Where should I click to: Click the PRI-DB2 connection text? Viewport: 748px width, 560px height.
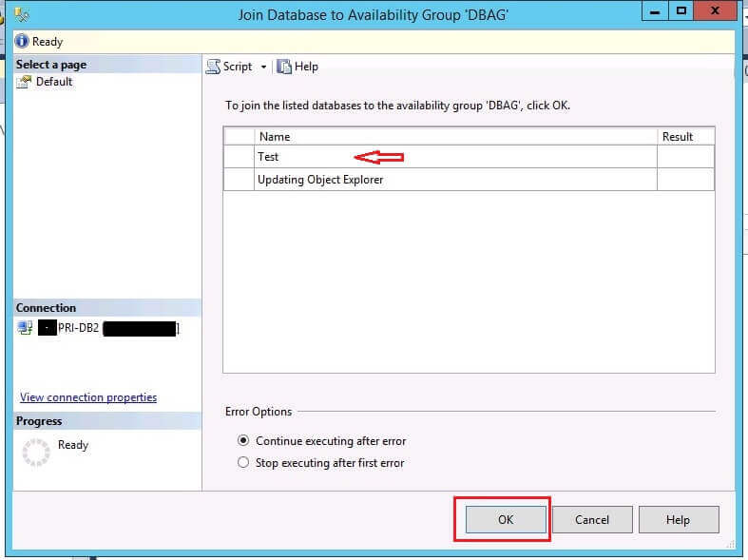[x=78, y=328]
